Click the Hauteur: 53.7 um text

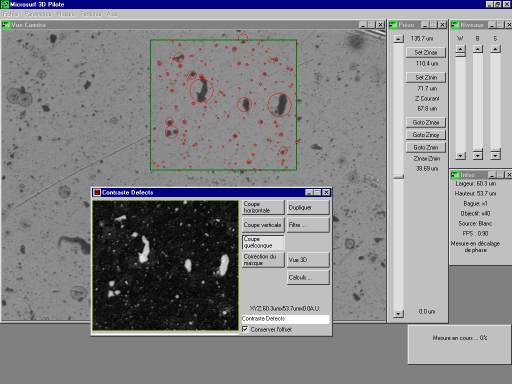[475, 194]
